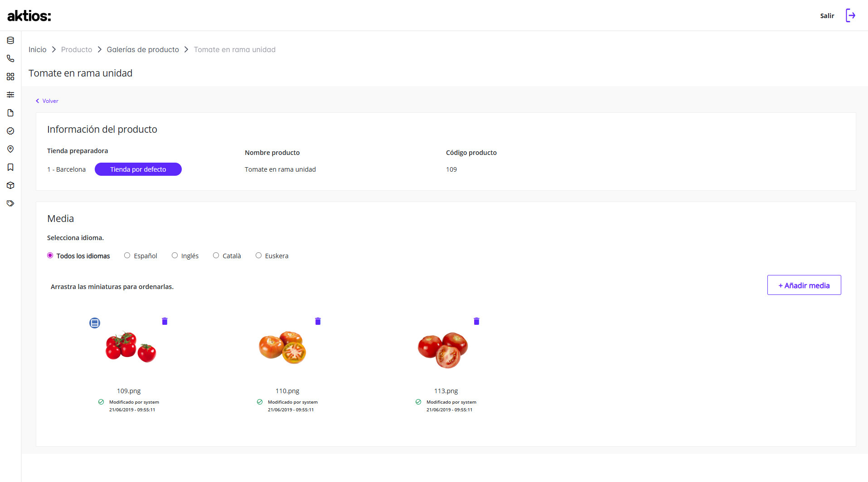Screen dimensions: 868x482
Task: Open the four-squares grid sidebar icon
Action: tap(10, 77)
